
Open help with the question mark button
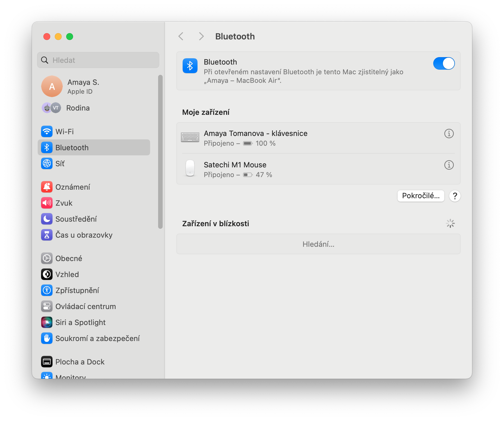pyautogui.click(x=455, y=196)
